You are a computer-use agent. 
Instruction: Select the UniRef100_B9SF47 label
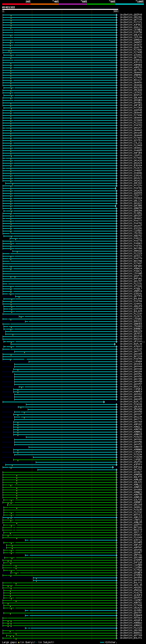[x=131, y=95]
